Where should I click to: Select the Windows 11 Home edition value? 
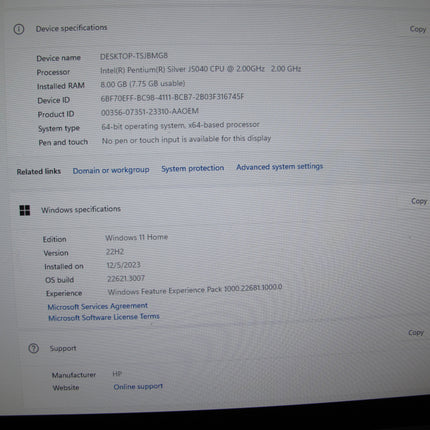[137, 238]
